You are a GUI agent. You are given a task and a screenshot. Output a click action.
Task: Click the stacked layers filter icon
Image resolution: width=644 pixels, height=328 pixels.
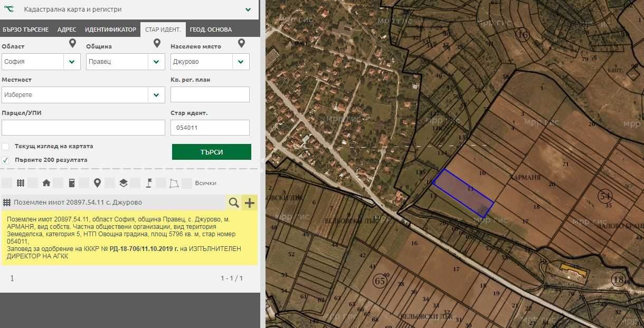coord(123,183)
